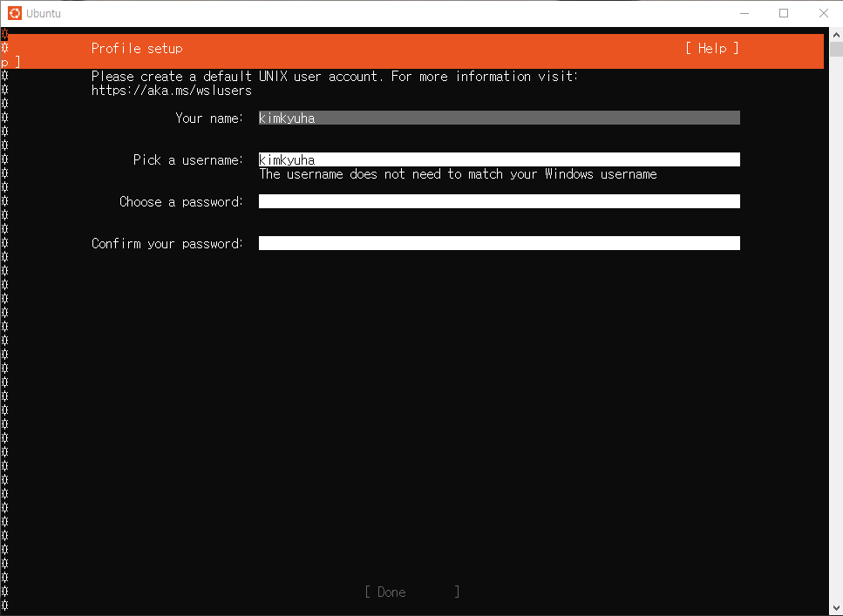Click the scrollbar up arrow
843x616 pixels.
point(836,35)
